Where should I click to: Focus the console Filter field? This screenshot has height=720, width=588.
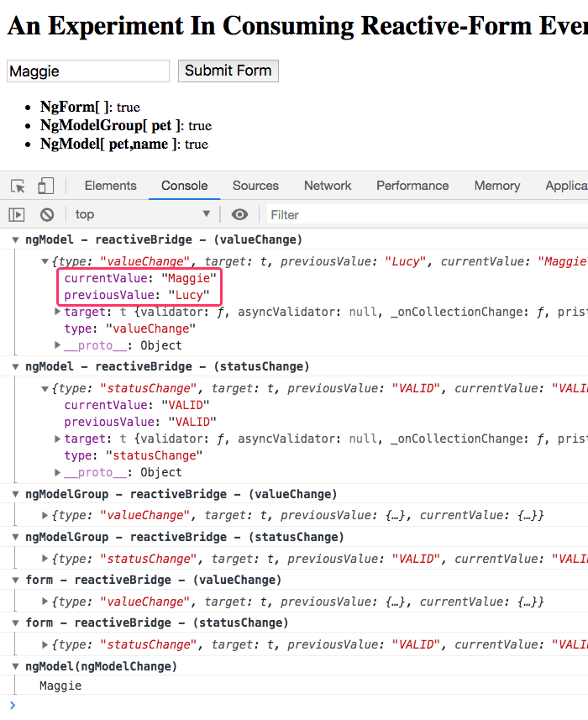(427, 215)
